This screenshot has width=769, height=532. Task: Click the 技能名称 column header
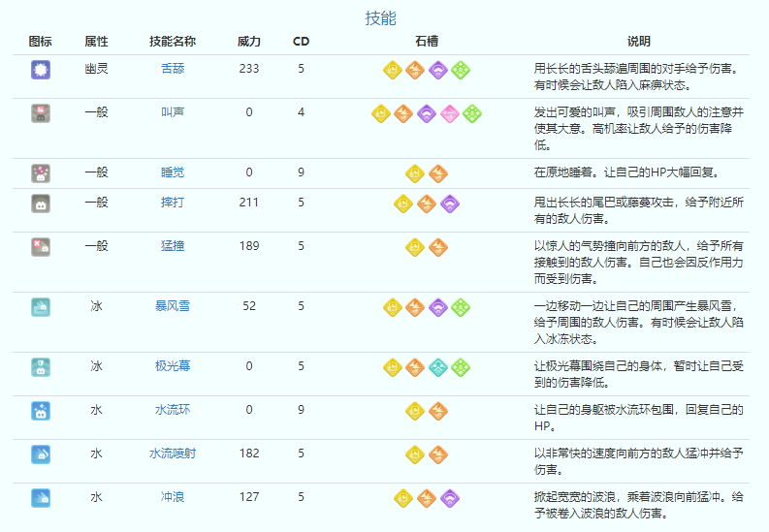[x=173, y=42]
